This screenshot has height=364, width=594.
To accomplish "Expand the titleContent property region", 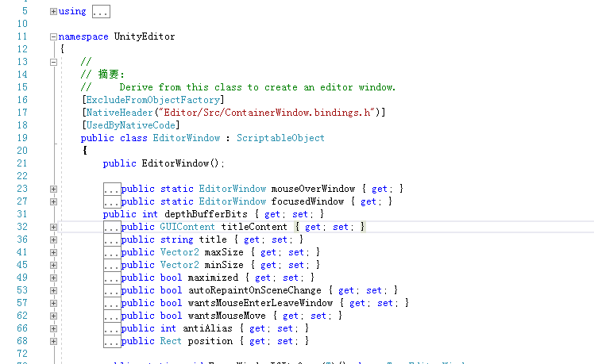I will 53,227.
